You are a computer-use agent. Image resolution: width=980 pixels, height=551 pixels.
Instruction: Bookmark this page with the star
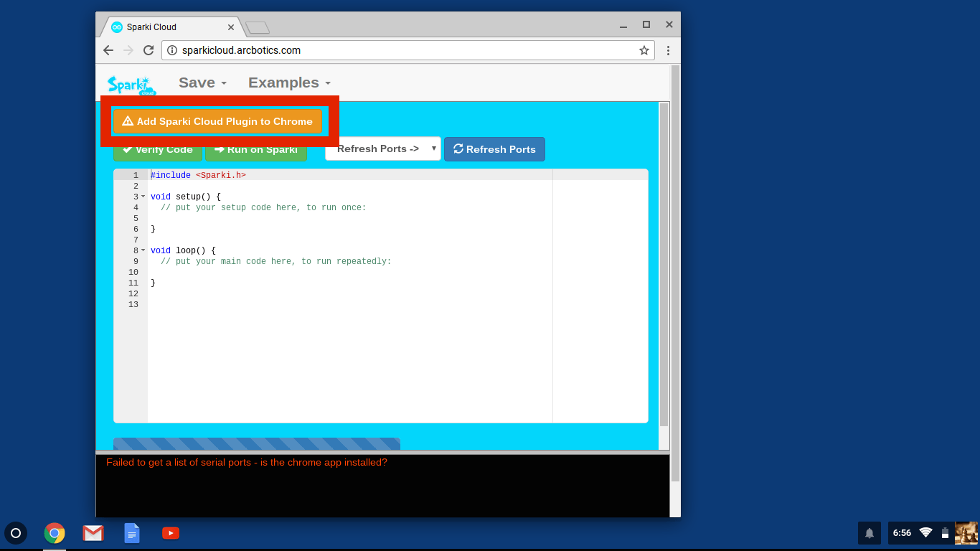coord(644,50)
